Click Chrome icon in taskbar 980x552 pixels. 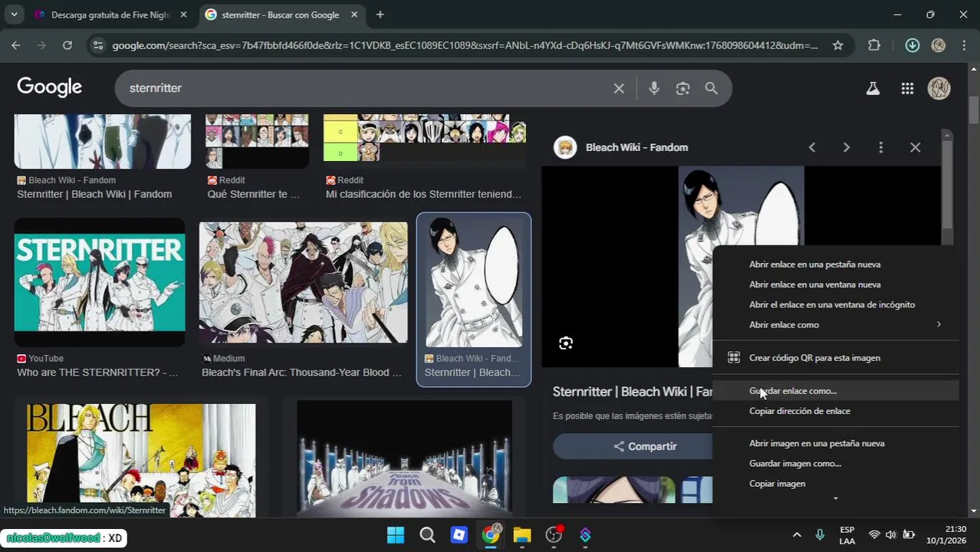coord(490,535)
